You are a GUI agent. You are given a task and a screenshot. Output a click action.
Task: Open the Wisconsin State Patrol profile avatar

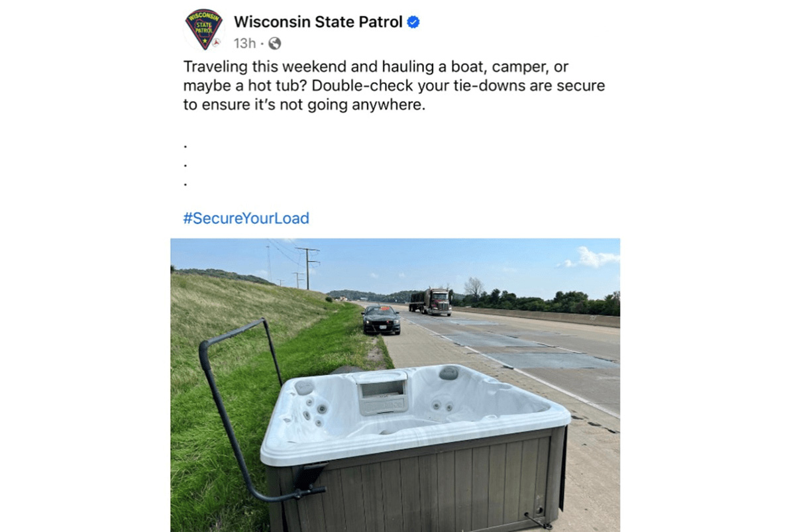click(x=203, y=30)
